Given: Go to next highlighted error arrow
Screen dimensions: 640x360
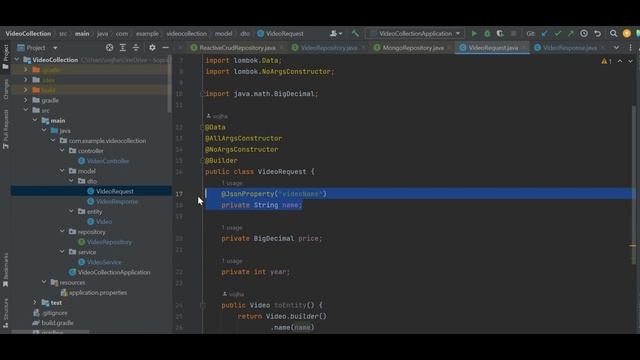Looking at the screenshot, I should pos(630,61).
